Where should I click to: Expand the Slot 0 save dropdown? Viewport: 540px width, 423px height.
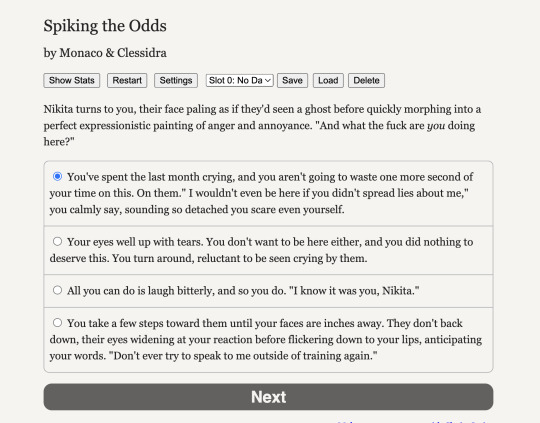[240, 81]
